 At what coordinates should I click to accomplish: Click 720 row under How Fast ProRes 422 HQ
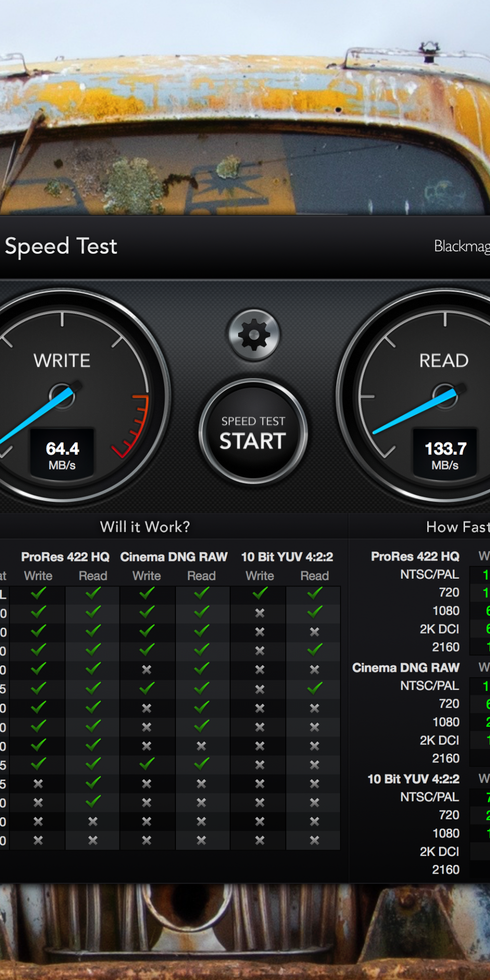449,592
